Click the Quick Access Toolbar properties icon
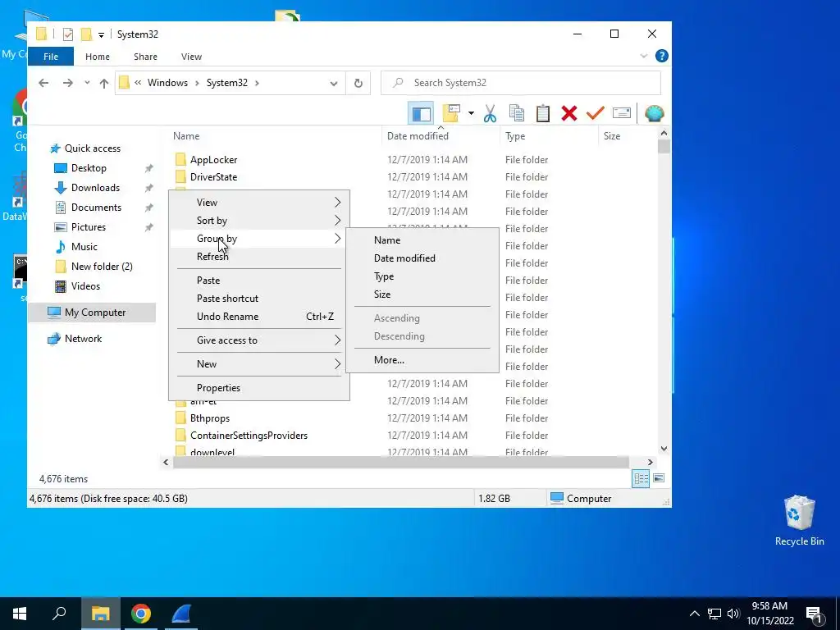Screen dimensions: 840x630 [x=68, y=34]
